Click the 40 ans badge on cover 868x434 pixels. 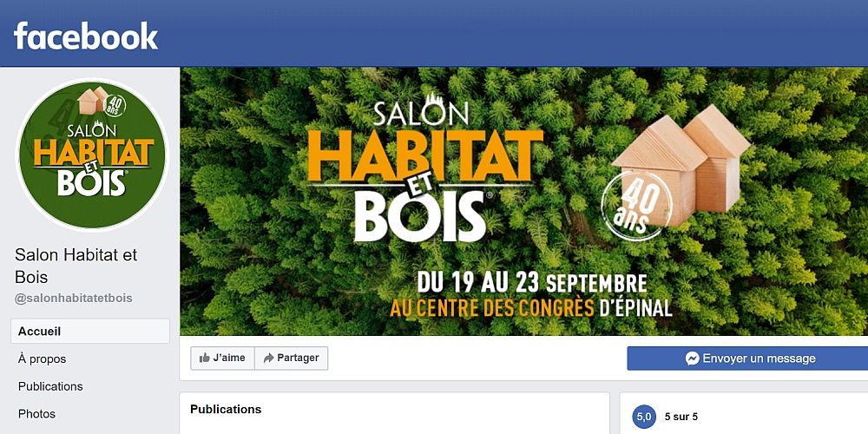point(636,206)
